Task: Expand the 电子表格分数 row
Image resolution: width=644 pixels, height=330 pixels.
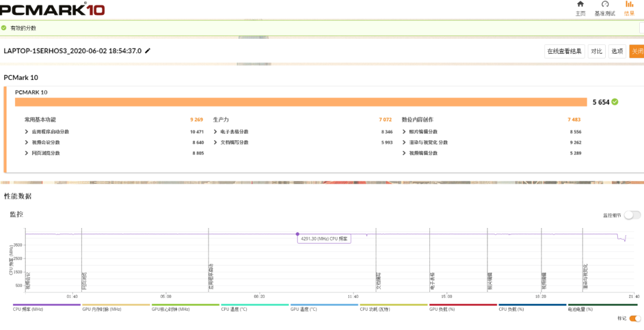Action: click(x=216, y=132)
